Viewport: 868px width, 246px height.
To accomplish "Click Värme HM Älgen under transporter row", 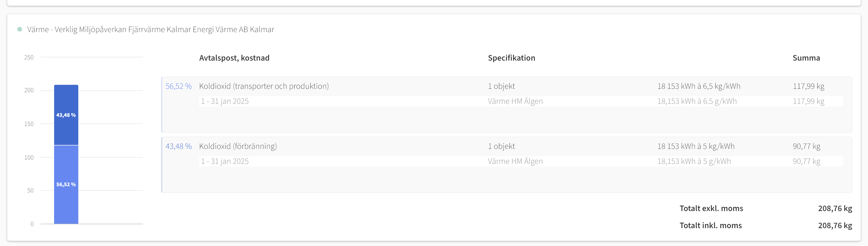I will [515, 101].
